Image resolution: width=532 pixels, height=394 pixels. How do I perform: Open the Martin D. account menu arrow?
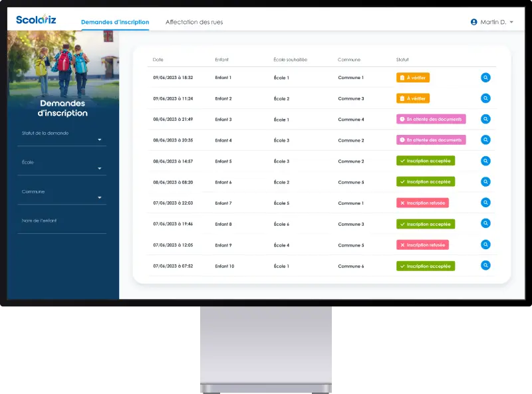512,22
